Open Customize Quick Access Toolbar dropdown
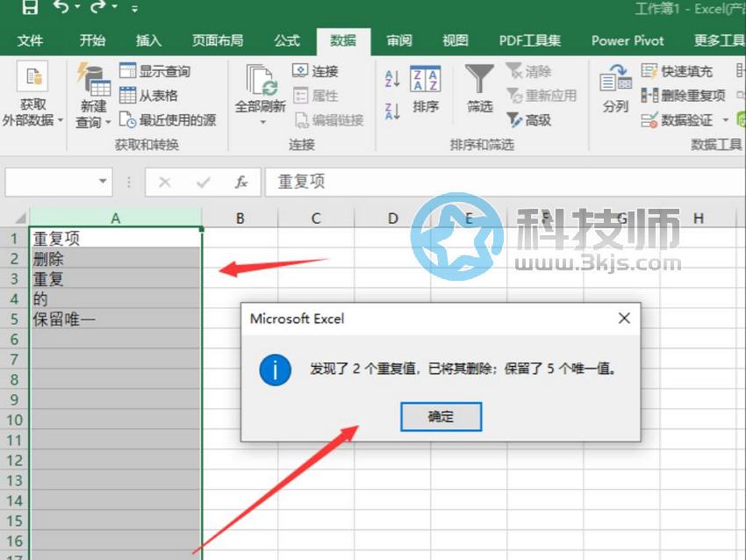Viewport: 746px width, 560px height. 134,9
